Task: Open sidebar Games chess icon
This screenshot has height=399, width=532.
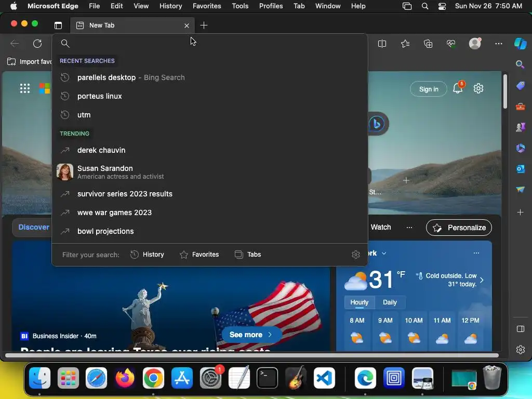Action: (521, 127)
